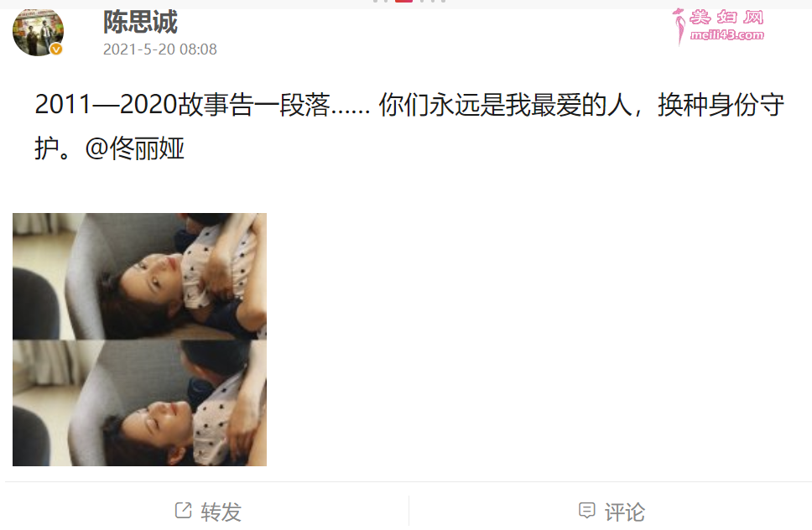Click the 评论 speech bubble icon
812x530 pixels.
click(586, 511)
